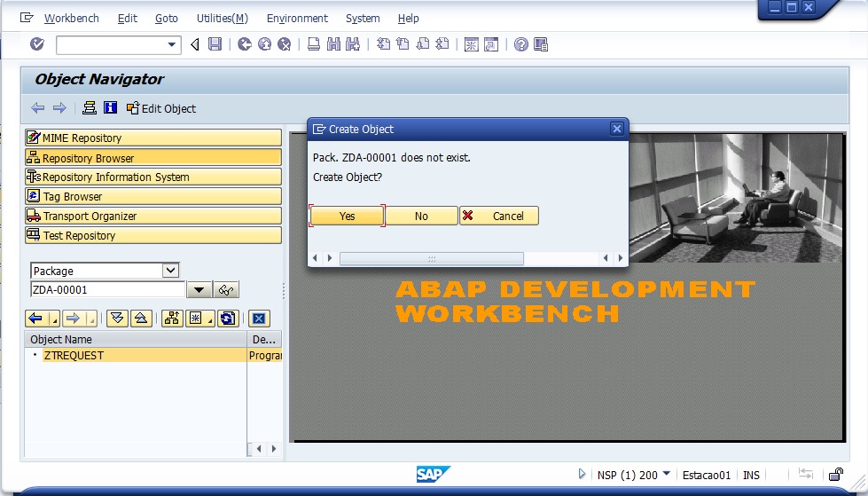Click Yes to create the package

[x=347, y=216]
